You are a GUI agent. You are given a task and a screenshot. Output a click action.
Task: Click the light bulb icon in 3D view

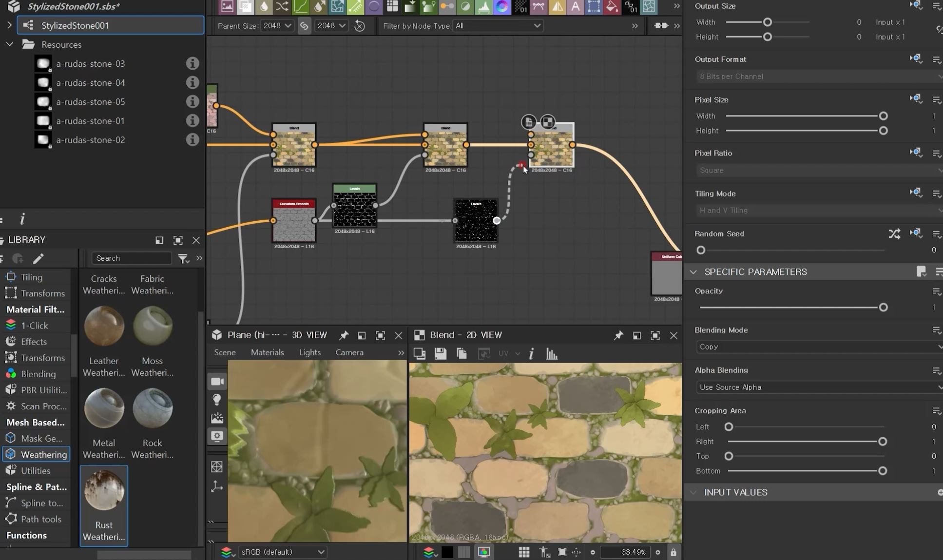tap(217, 400)
